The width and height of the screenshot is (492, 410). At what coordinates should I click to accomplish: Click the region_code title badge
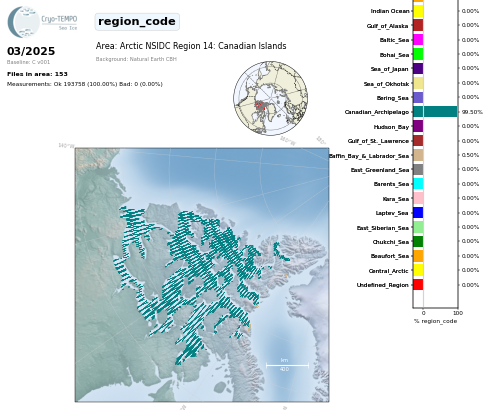pos(137,22)
